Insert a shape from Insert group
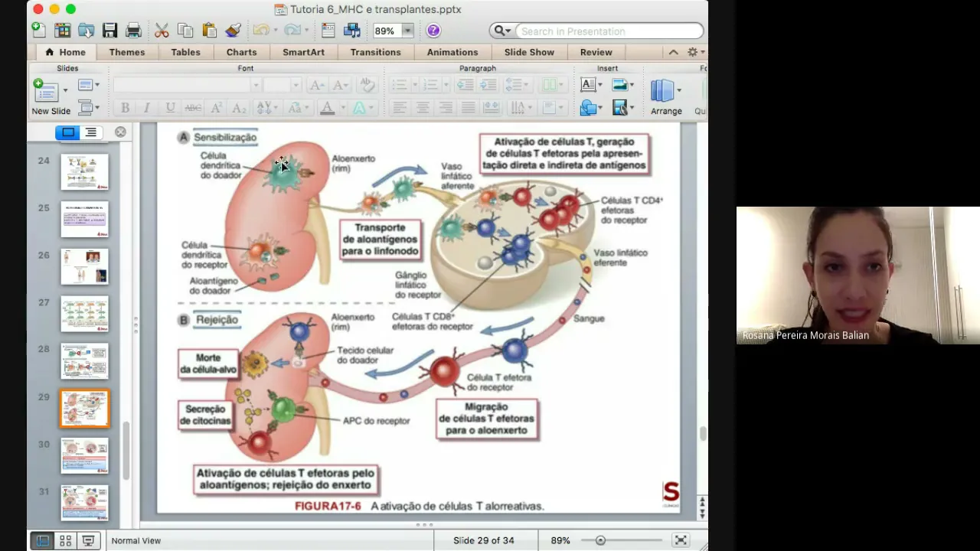This screenshot has height=551, width=980. click(x=589, y=108)
